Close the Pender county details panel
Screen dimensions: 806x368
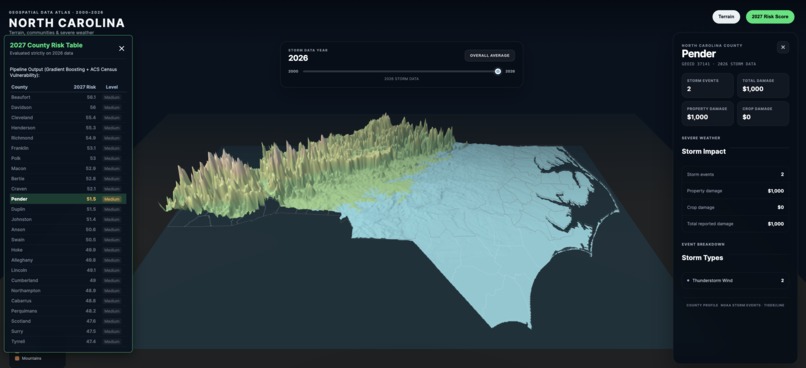coord(783,47)
